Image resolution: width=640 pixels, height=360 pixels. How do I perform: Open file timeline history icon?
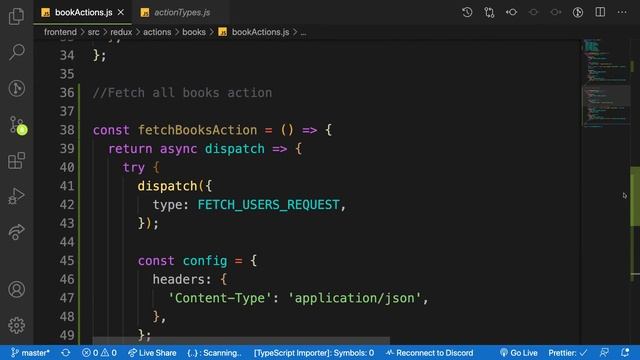[x=467, y=12]
